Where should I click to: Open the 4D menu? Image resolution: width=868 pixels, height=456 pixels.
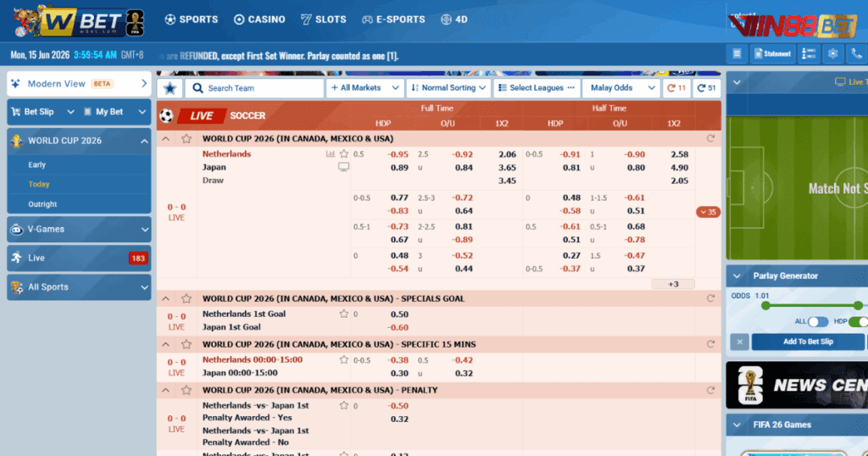point(454,19)
